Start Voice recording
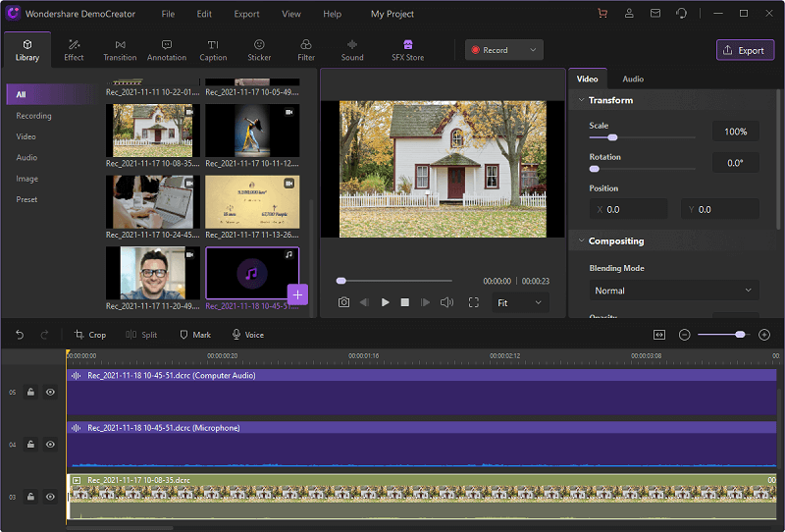This screenshot has height=532, width=785. pos(248,335)
